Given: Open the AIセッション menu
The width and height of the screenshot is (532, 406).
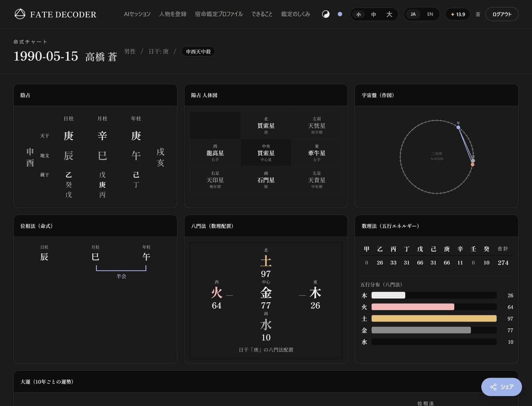Looking at the screenshot, I should [x=137, y=14].
